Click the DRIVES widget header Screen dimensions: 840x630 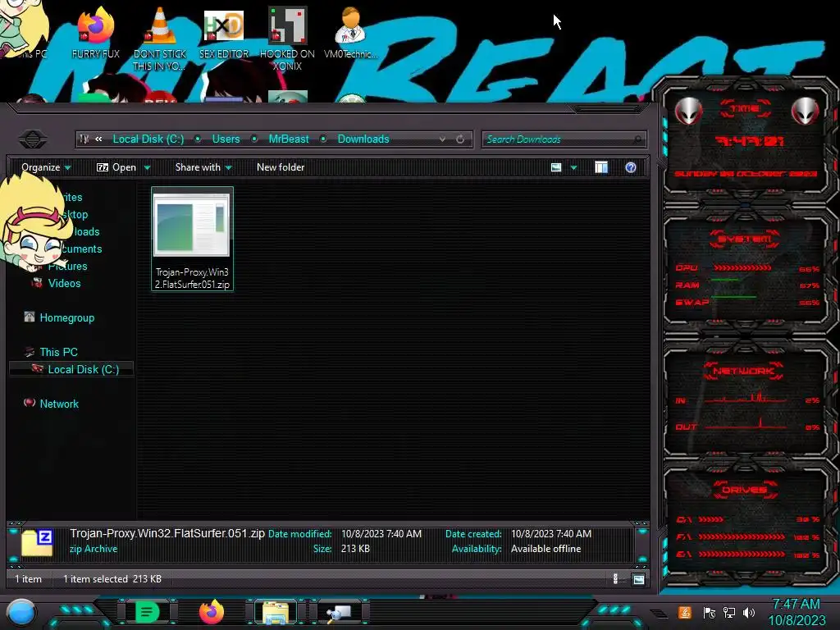[745, 490]
